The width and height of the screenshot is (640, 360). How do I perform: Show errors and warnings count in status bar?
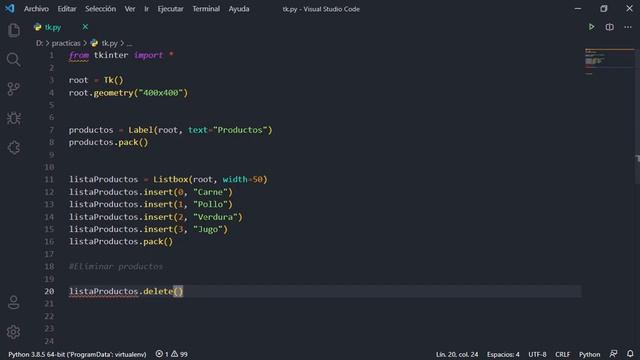[x=171, y=354]
